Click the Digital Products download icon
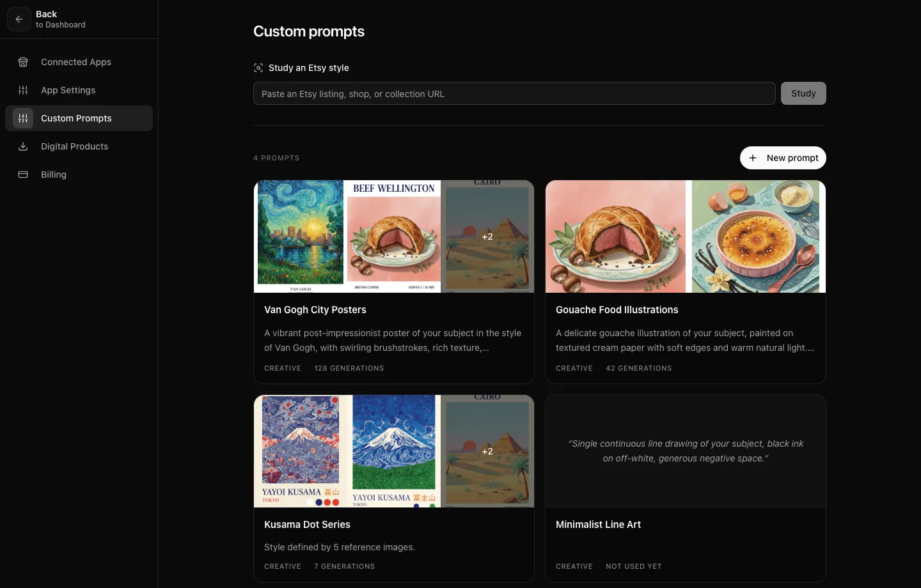 click(x=23, y=146)
